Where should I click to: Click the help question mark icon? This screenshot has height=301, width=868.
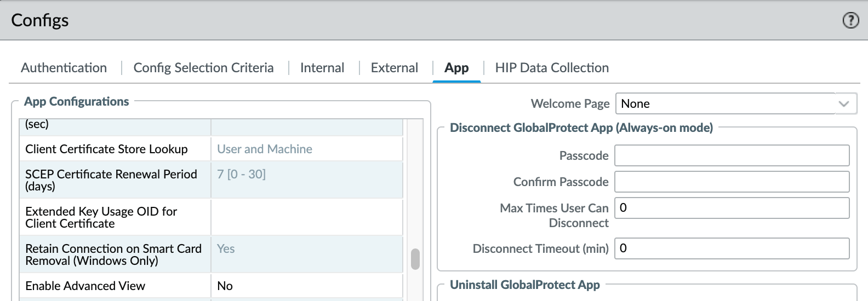tap(850, 21)
